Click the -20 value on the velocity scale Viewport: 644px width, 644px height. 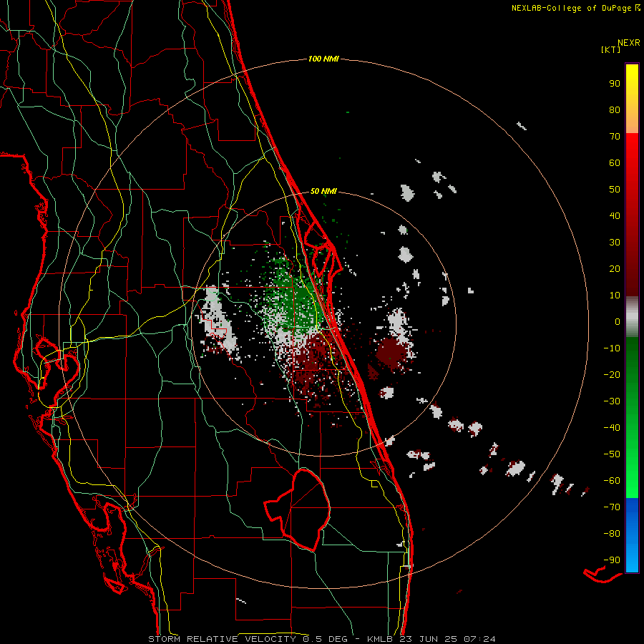coord(612,374)
